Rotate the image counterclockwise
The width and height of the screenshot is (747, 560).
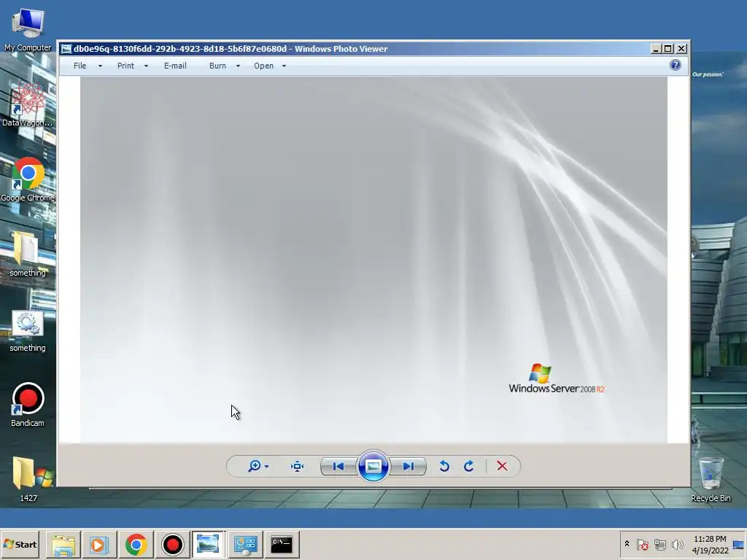coord(444,466)
